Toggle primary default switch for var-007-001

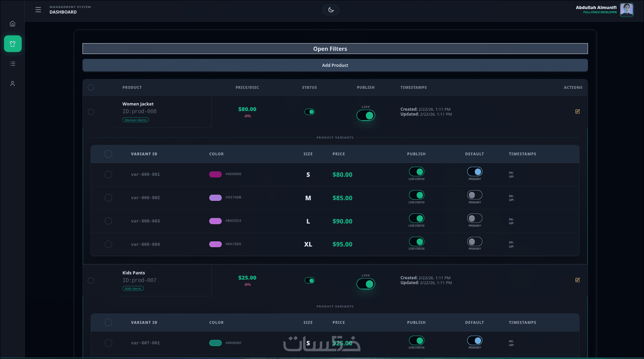pos(474,341)
